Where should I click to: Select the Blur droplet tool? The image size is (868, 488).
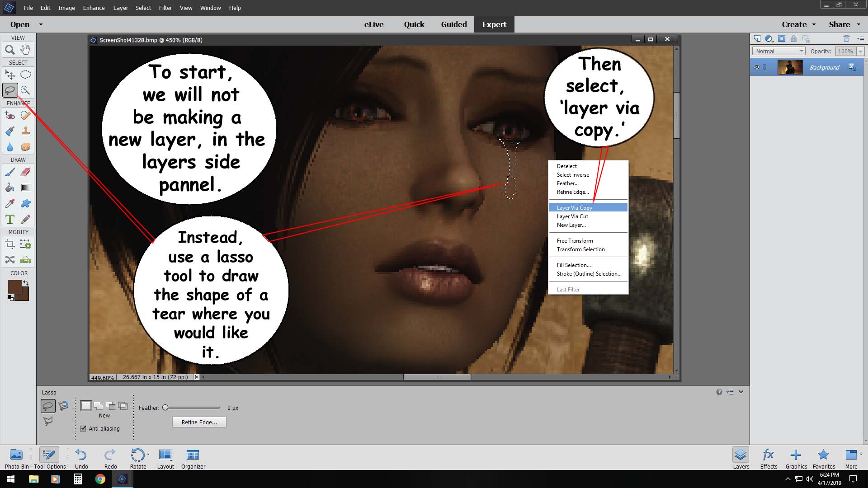pyautogui.click(x=10, y=147)
